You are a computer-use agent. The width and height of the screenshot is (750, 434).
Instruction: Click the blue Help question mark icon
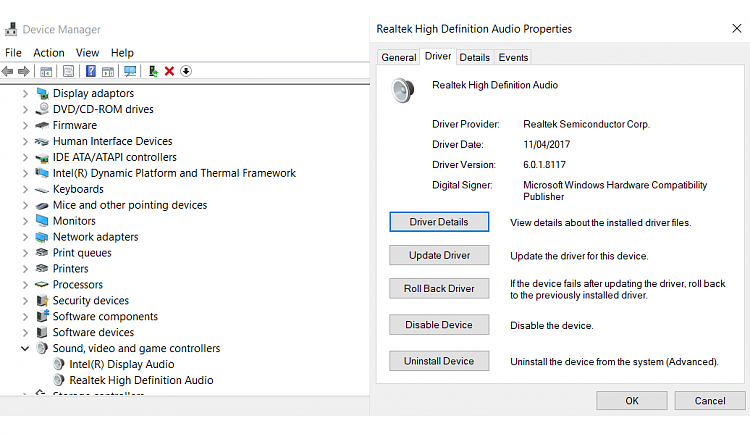[x=90, y=71]
